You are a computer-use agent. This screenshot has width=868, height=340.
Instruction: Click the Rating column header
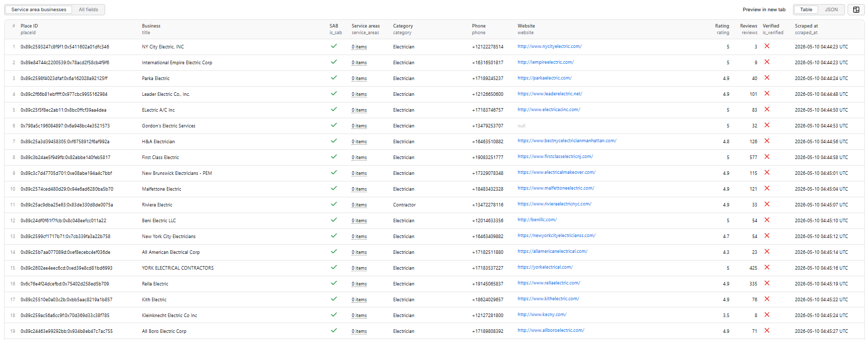pos(722,29)
